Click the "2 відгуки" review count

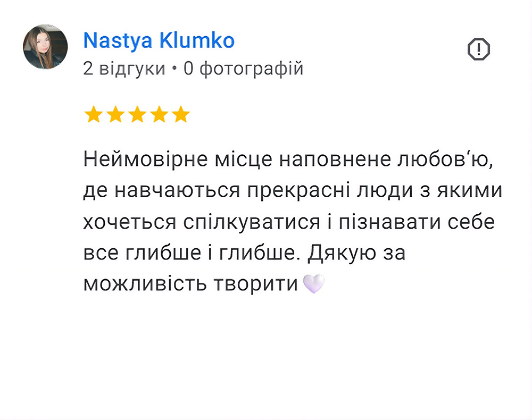point(124,69)
